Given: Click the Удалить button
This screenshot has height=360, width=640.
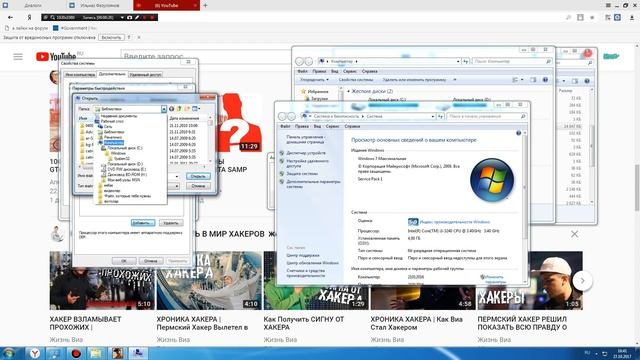Looking at the screenshot, I should (x=171, y=223).
